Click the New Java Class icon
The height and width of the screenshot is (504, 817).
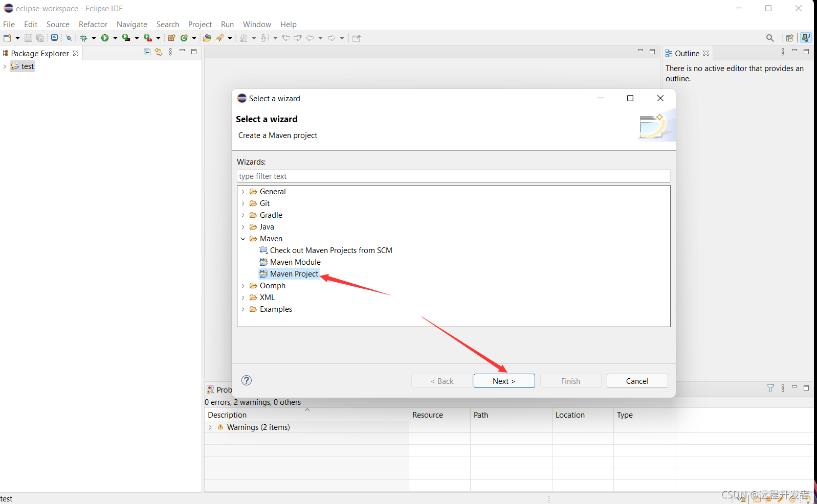click(x=184, y=38)
